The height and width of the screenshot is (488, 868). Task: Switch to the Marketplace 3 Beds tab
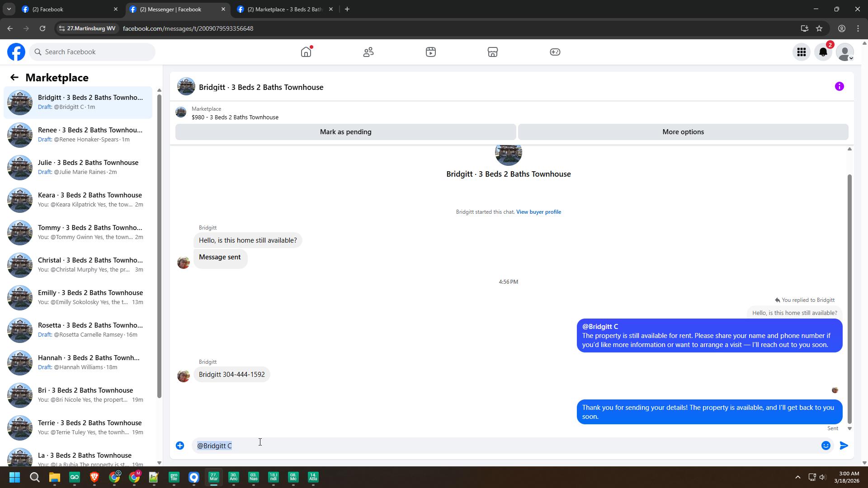(x=285, y=9)
